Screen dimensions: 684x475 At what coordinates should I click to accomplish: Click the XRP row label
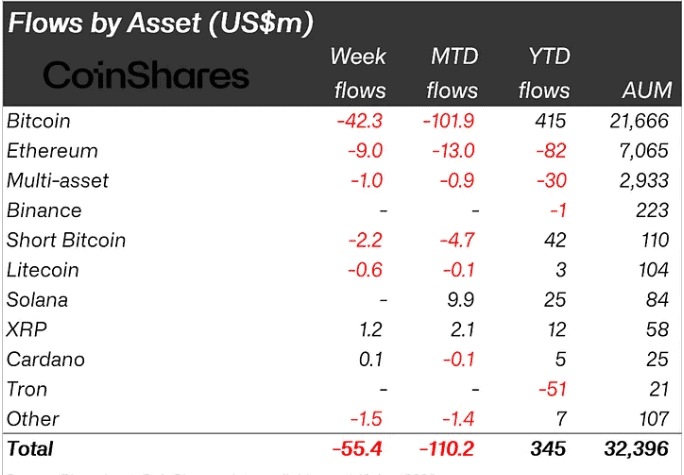click(27, 329)
